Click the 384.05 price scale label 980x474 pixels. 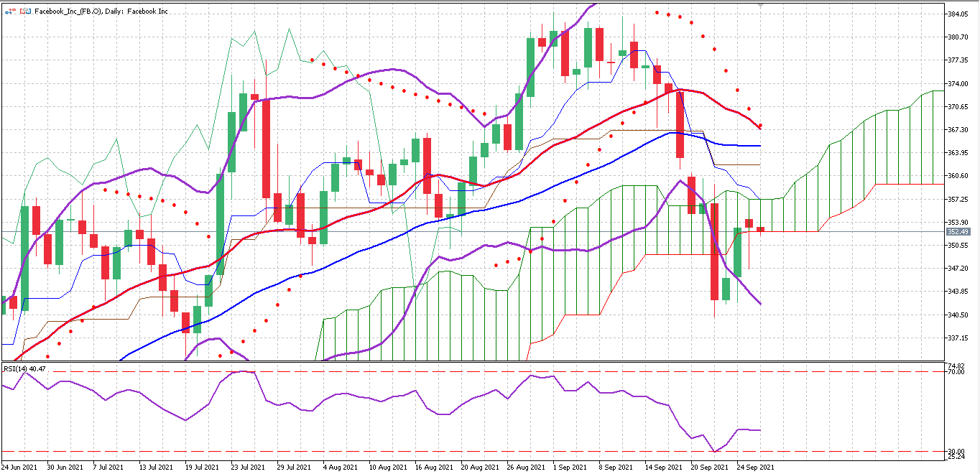[958, 14]
